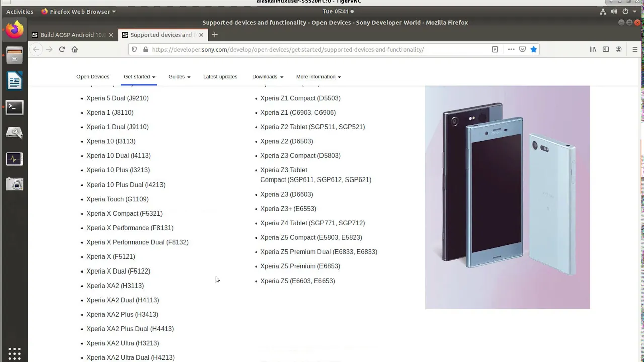Open the Open Devices nav item

coord(93,77)
